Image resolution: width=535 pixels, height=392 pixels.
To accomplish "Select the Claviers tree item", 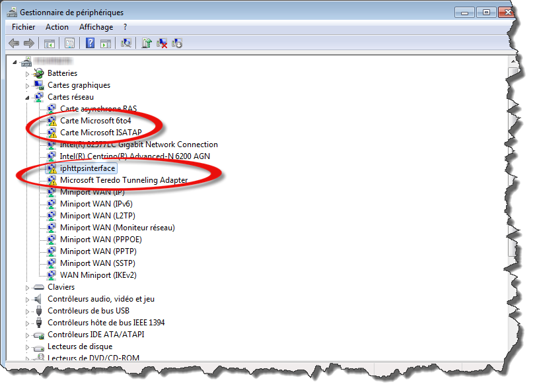I will click(x=61, y=287).
